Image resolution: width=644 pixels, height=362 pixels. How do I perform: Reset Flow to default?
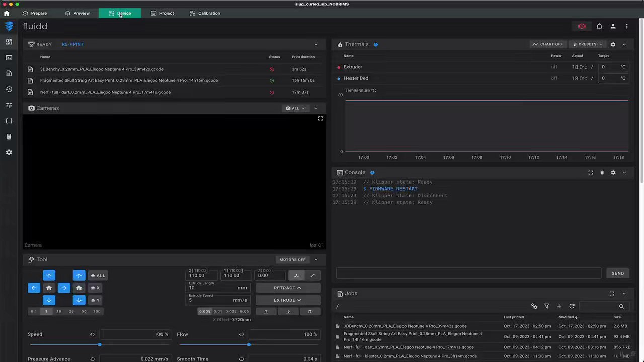242,334
